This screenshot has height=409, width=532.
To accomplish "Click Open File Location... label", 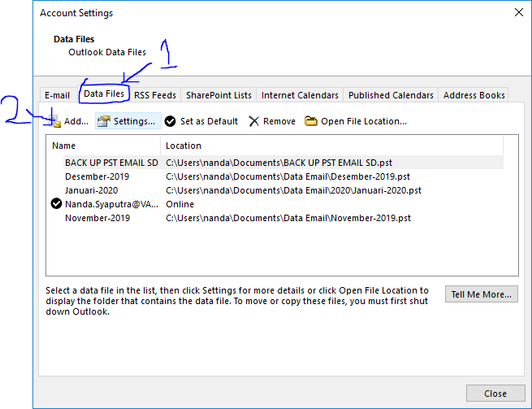I will [x=364, y=121].
